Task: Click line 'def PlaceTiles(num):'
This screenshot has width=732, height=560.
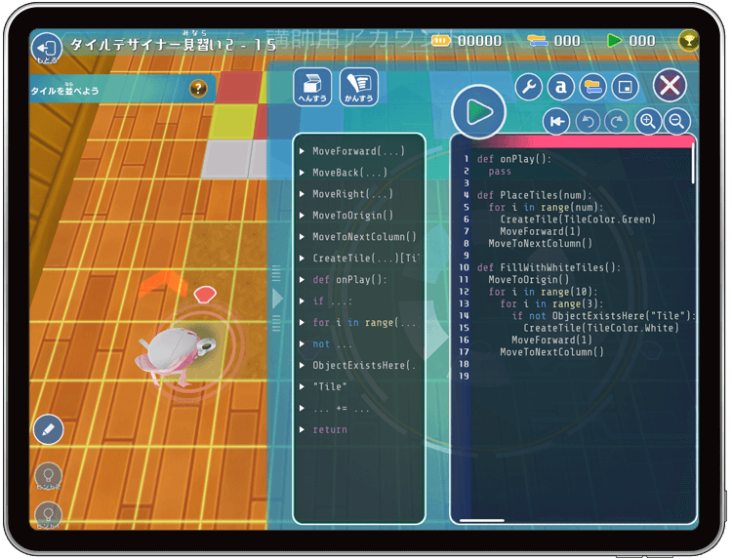Action: [535, 195]
